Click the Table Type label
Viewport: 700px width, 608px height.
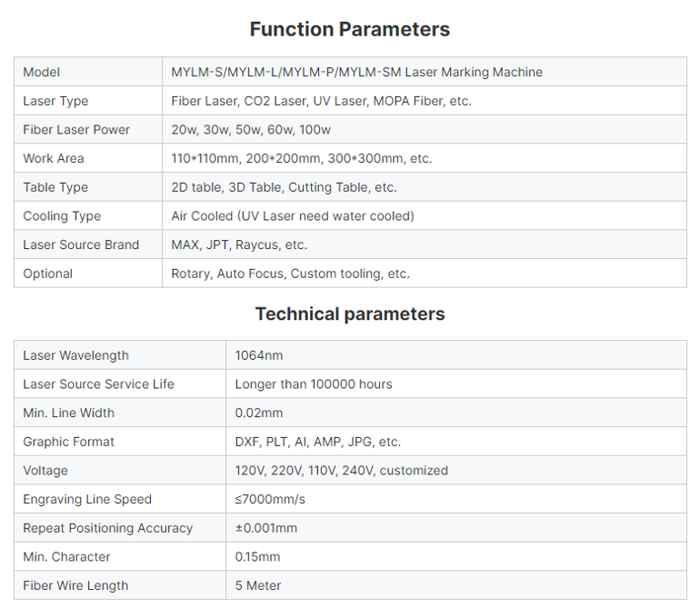[x=55, y=187]
